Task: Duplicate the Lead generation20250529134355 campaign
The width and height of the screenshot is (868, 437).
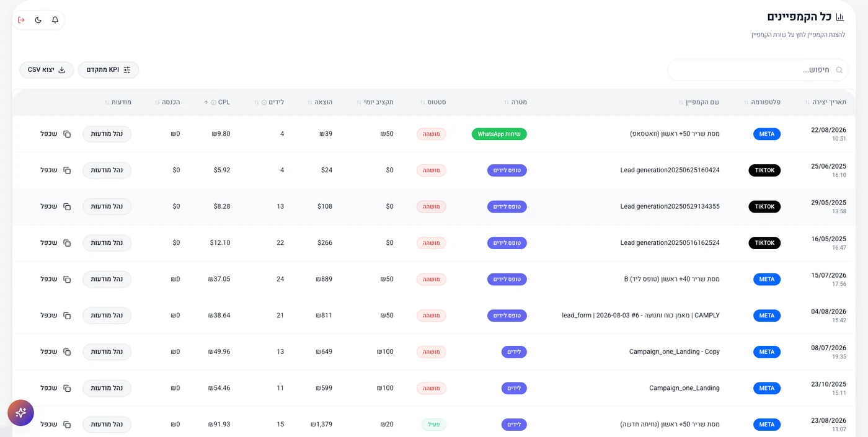Action: 56,206
